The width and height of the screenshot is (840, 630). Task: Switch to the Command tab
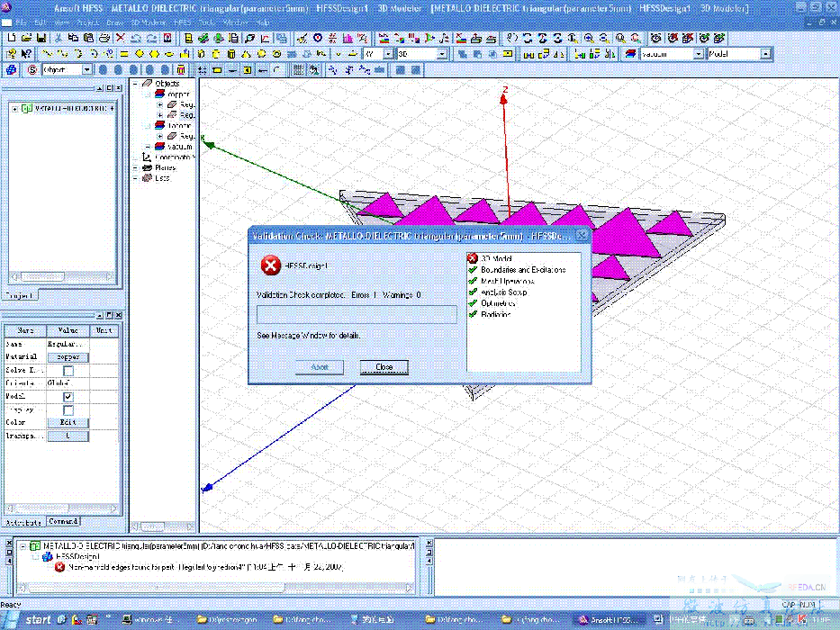coord(63,521)
